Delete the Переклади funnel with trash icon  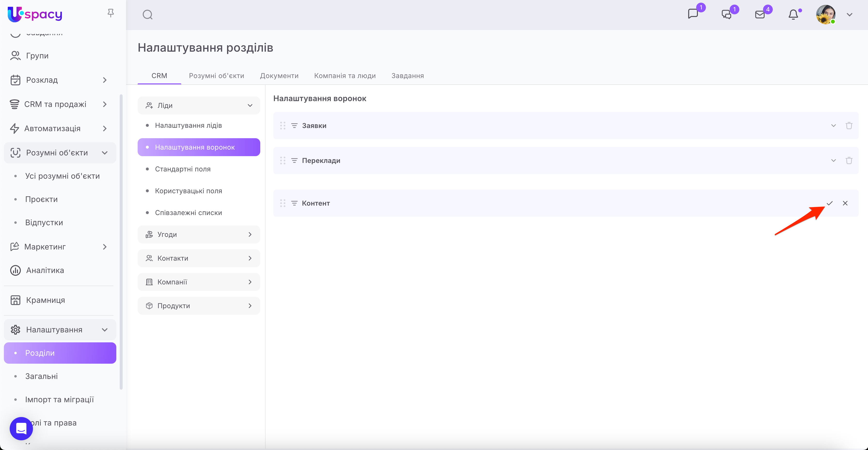pyautogui.click(x=849, y=161)
